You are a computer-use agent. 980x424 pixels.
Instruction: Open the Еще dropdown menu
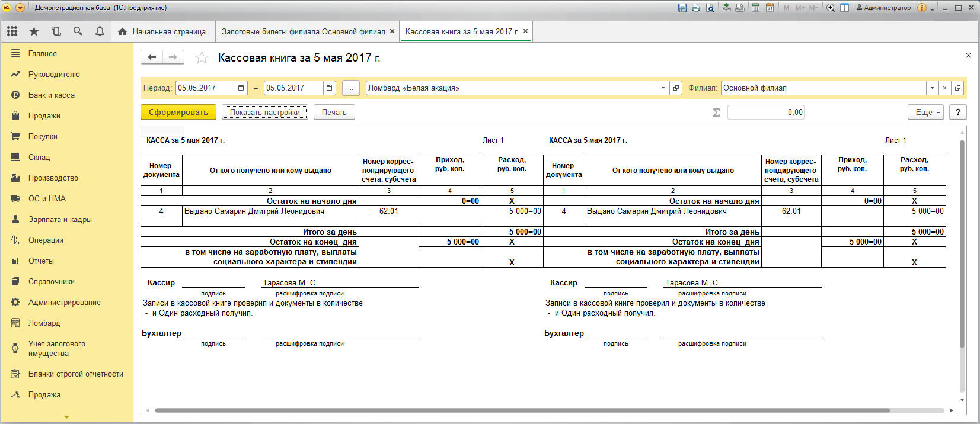925,112
